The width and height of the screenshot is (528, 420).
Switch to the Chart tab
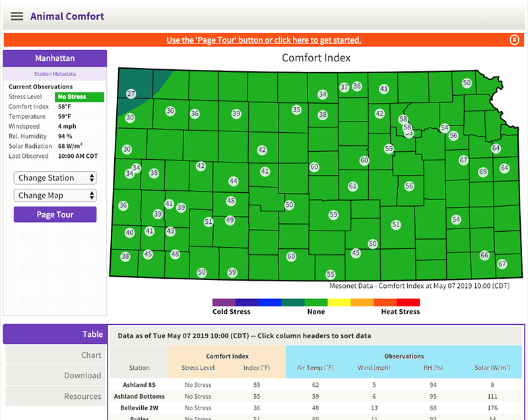coord(92,355)
